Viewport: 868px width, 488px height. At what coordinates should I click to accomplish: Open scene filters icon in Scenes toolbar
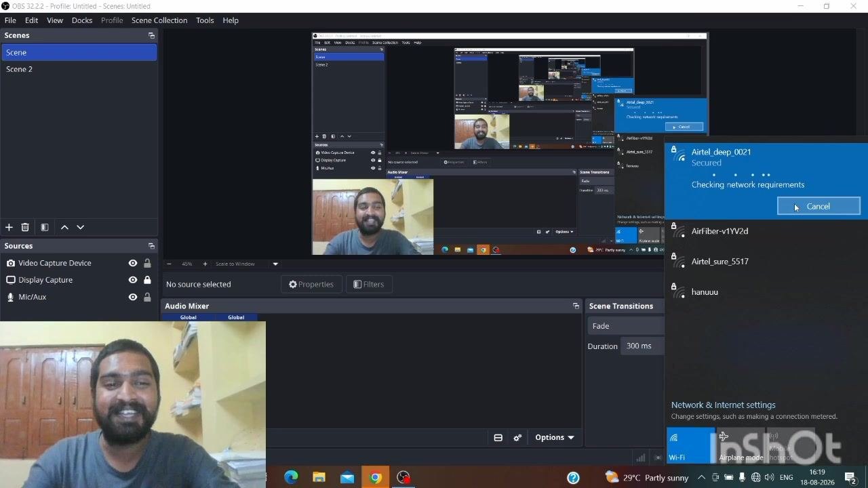45,228
